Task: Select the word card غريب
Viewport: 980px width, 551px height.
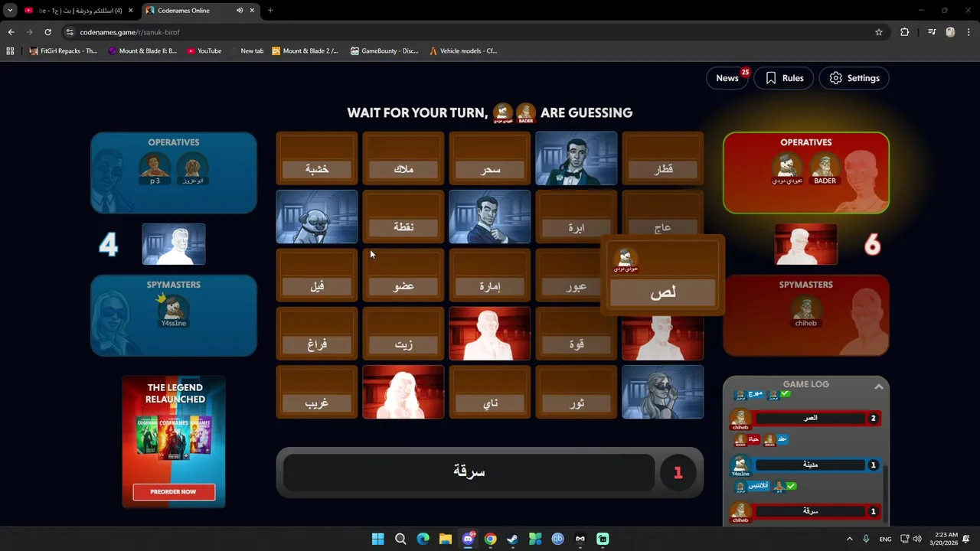Action: (x=317, y=393)
